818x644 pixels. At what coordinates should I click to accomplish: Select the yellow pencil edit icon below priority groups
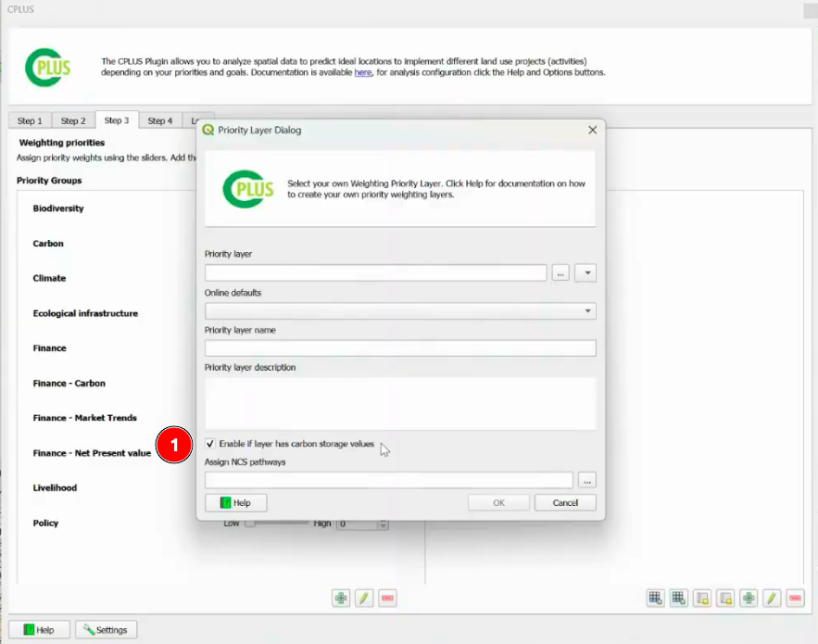[x=364, y=598]
